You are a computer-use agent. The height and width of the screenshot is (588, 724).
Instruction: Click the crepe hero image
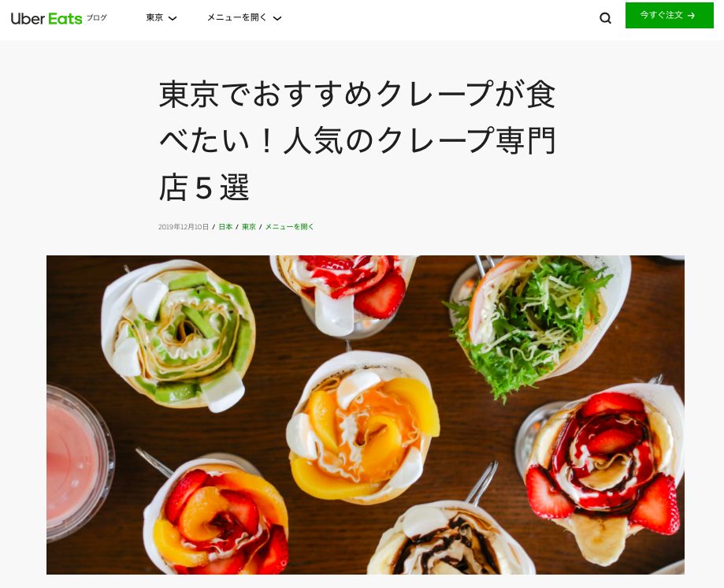point(366,415)
